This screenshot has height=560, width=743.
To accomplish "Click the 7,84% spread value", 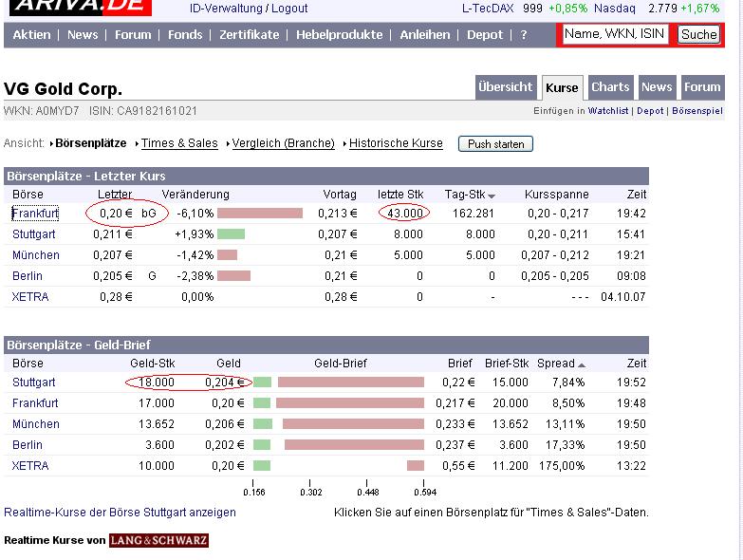I will (568, 382).
